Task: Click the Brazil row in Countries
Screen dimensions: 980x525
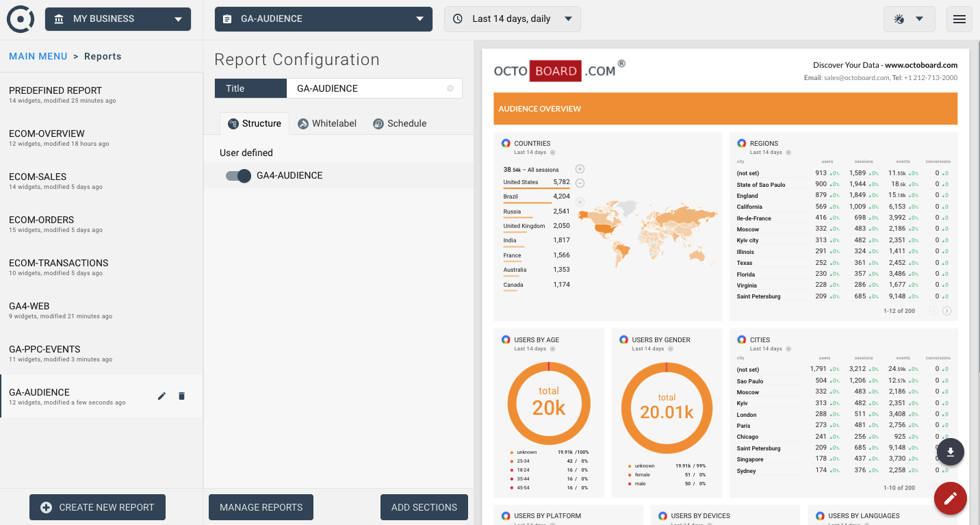Action: pyautogui.click(x=537, y=196)
